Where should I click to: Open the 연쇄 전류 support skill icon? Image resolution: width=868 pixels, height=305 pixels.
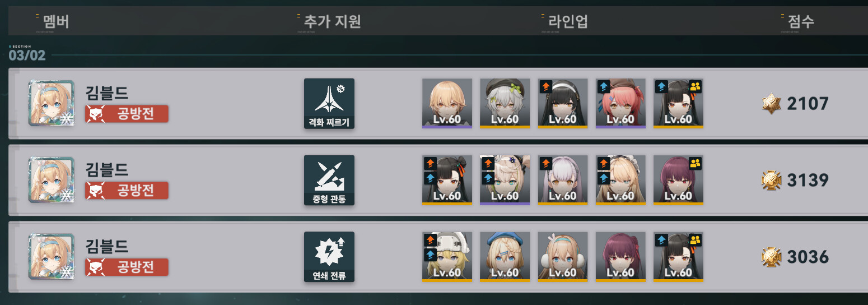coord(329,257)
